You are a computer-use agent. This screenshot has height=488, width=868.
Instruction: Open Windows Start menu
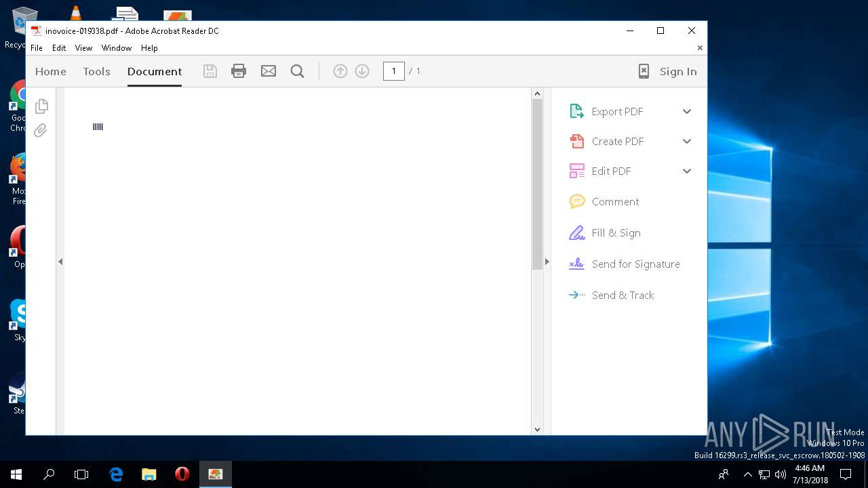pyautogui.click(x=16, y=474)
